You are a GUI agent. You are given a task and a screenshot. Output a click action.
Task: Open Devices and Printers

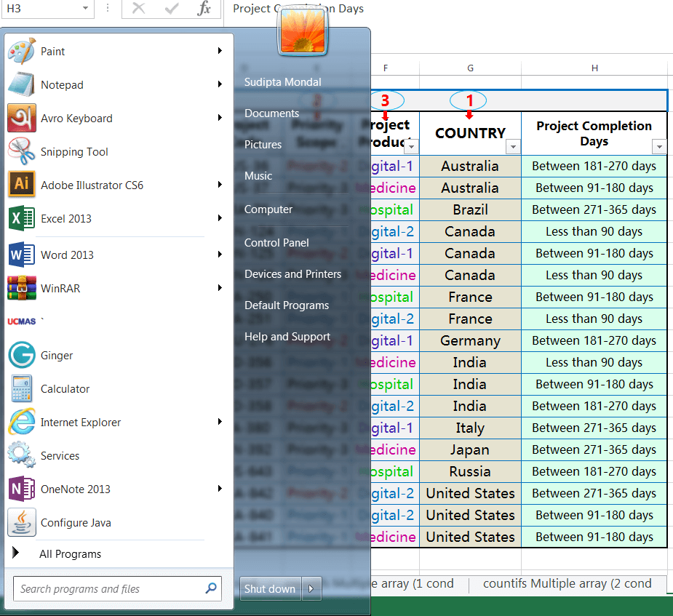pos(292,274)
